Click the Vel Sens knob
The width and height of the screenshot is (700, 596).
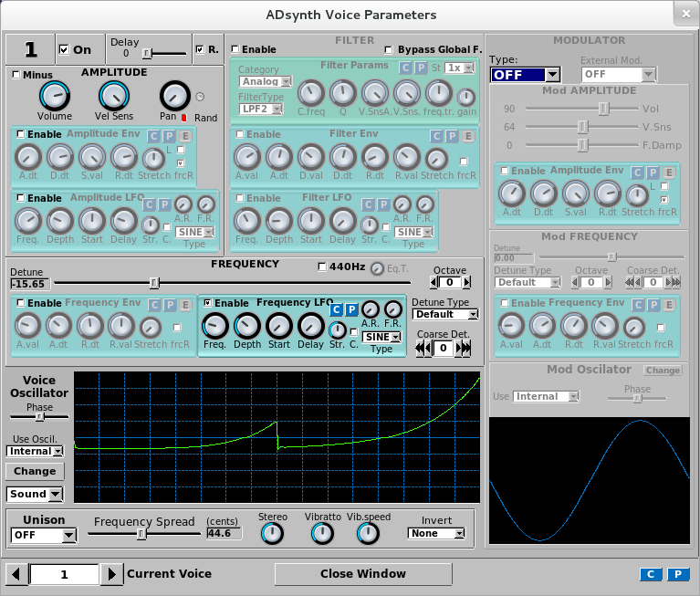[x=114, y=95]
